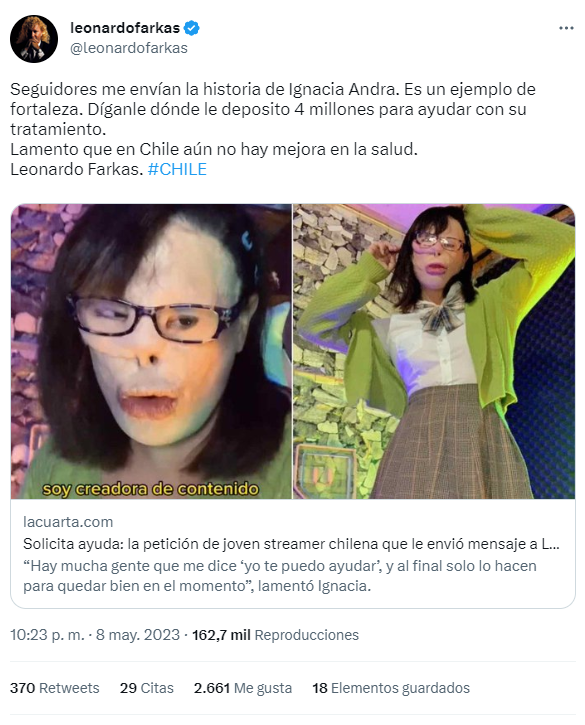The height and width of the screenshot is (725, 585).
Task: Show the 2.661 Me gusta list
Action: (x=243, y=688)
